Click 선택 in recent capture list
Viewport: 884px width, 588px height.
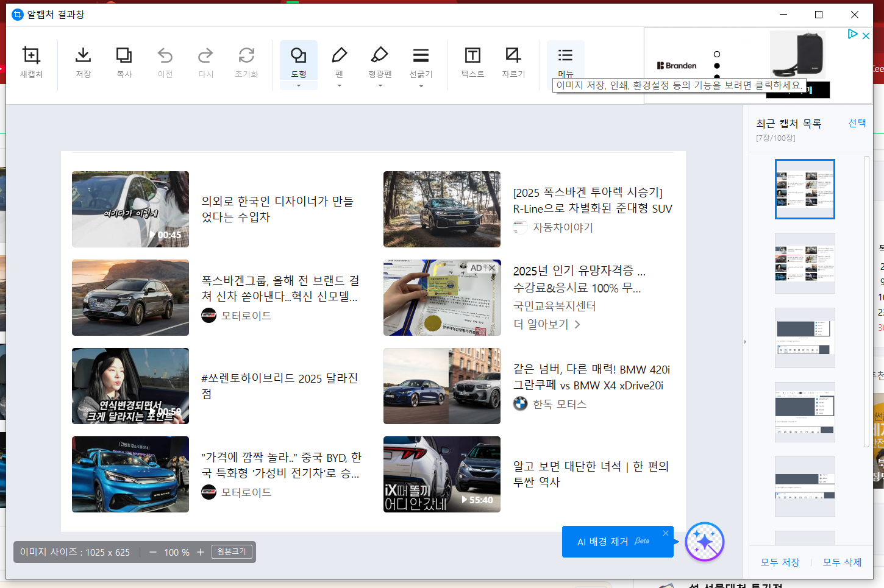(857, 123)
